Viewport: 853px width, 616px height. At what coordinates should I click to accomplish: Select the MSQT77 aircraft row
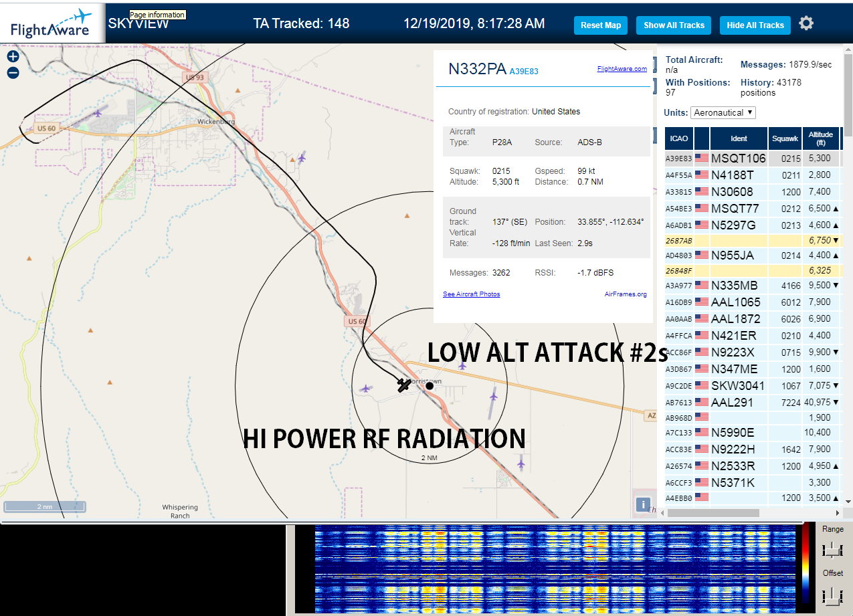pos(753,209)
